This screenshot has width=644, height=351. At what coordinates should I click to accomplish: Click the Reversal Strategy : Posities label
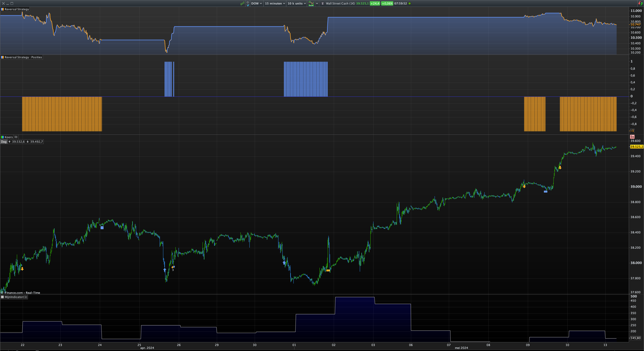pos(23,57)
